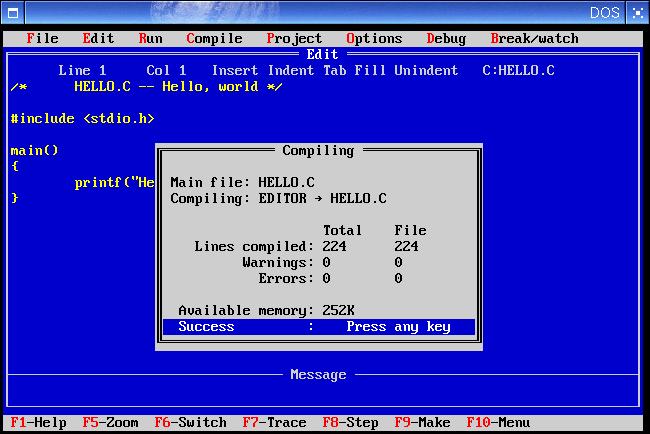Image resolution: width=650 pixels, height=434 pixels.
Task: Click the Lines compiled label
Action: tap(254, 247)
